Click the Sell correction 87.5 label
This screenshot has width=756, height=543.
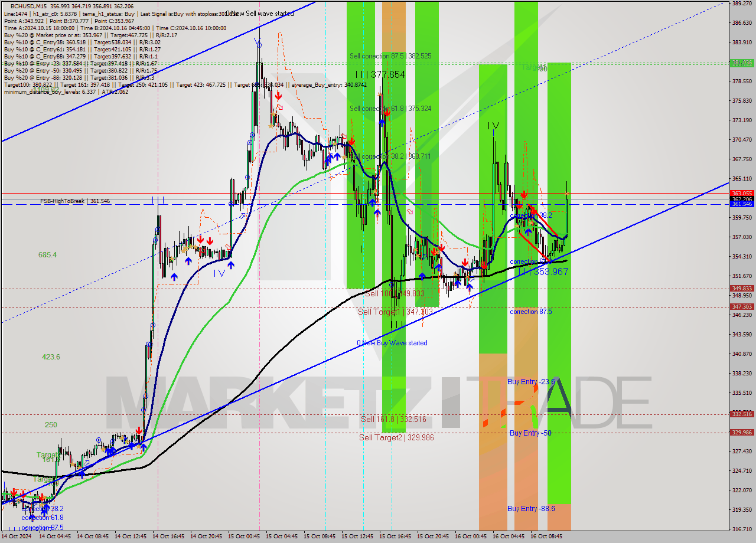point(390,56)
